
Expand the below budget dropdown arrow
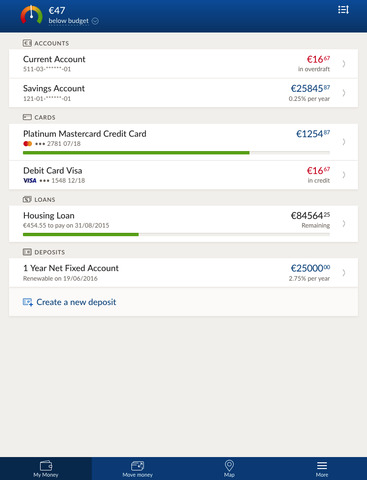(x=95, y=21)
